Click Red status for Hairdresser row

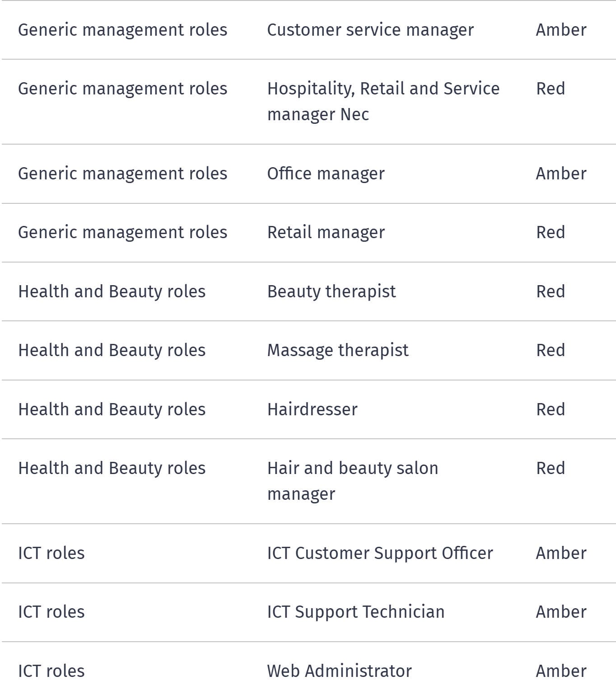550,409
